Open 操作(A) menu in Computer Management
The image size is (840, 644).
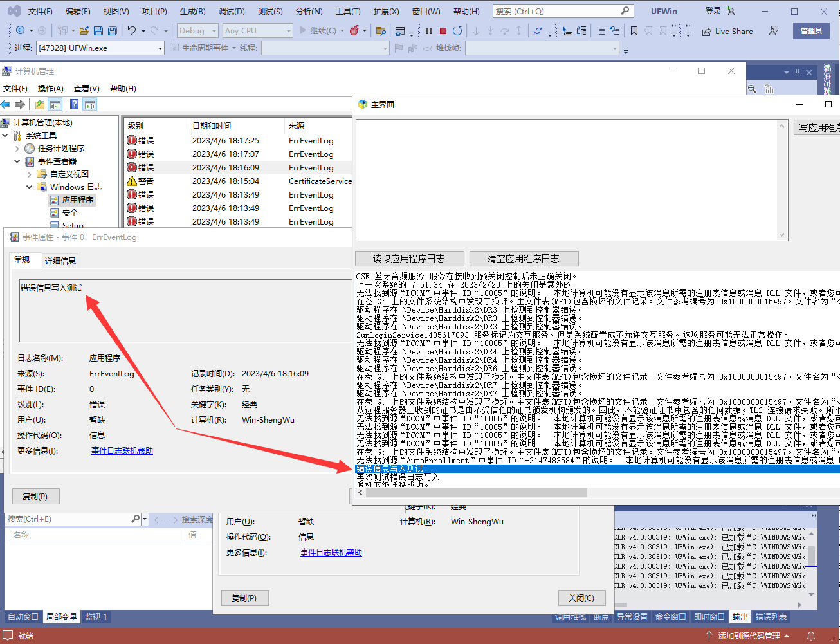[50, 88]
